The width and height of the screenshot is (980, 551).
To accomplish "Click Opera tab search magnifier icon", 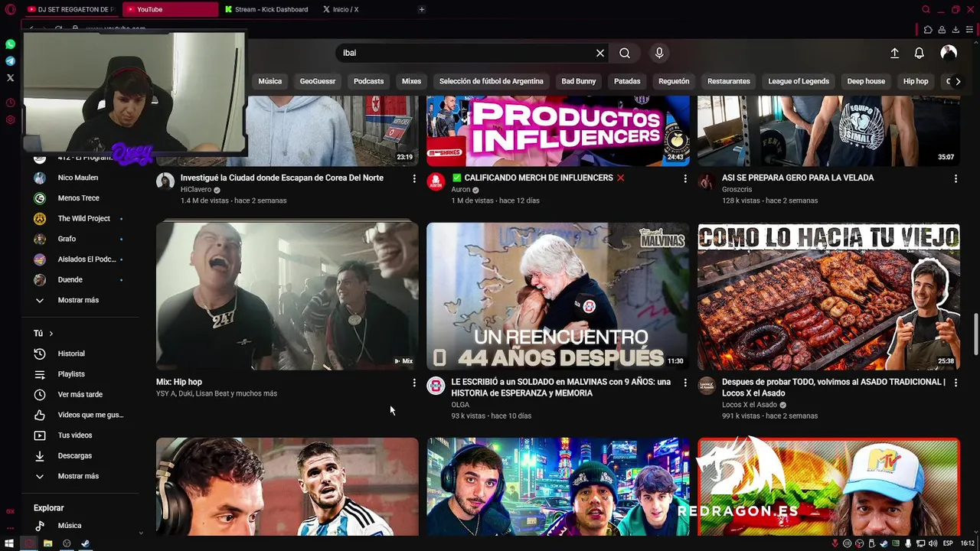I will point(926,9).
